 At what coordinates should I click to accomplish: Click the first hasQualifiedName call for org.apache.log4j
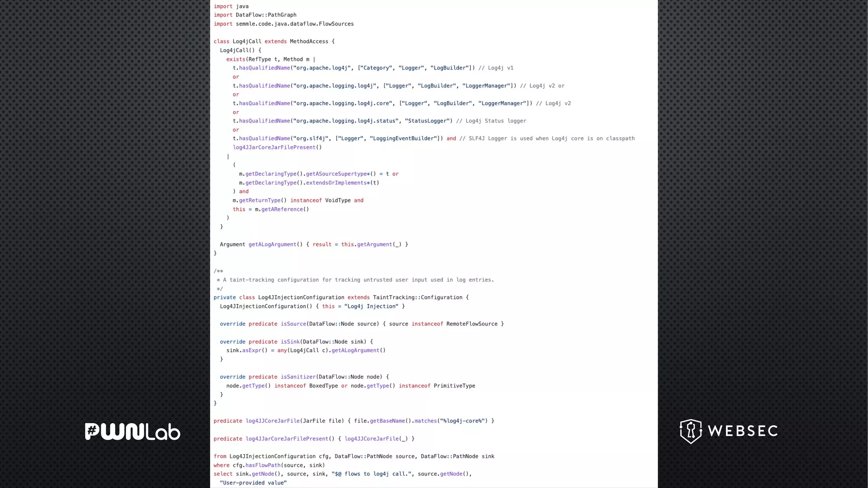click(264, 68)
